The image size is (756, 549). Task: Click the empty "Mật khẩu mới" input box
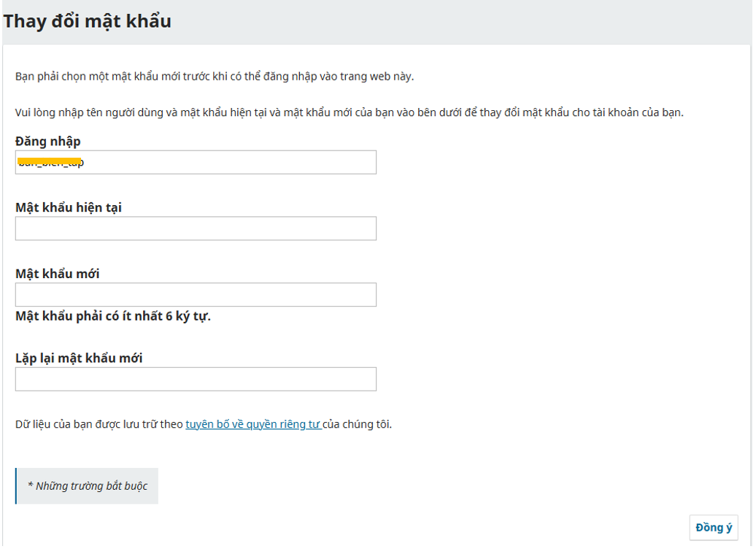(196, 295)
